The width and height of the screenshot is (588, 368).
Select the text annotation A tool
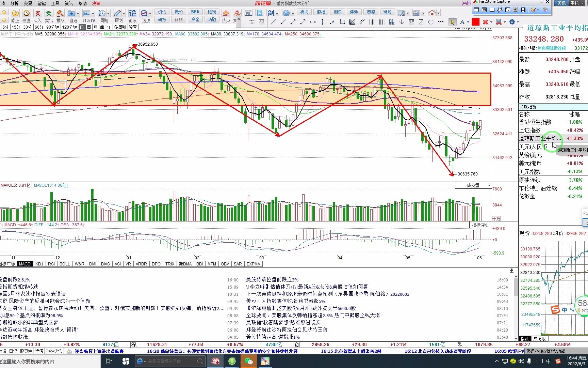[462, 22]
